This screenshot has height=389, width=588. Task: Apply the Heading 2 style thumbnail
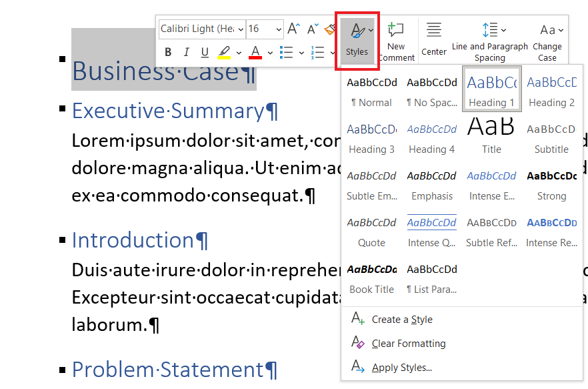click(551, 90)
